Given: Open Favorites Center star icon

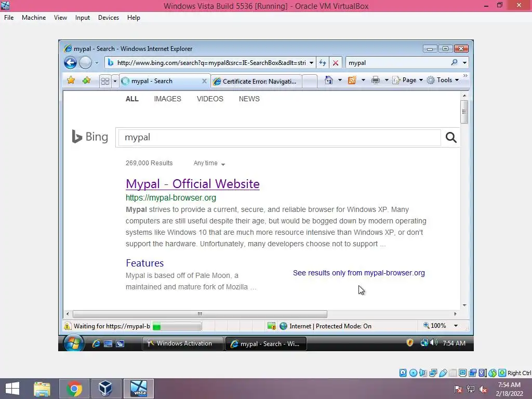Looking at the screenshot, I should (x=71, y=81).
